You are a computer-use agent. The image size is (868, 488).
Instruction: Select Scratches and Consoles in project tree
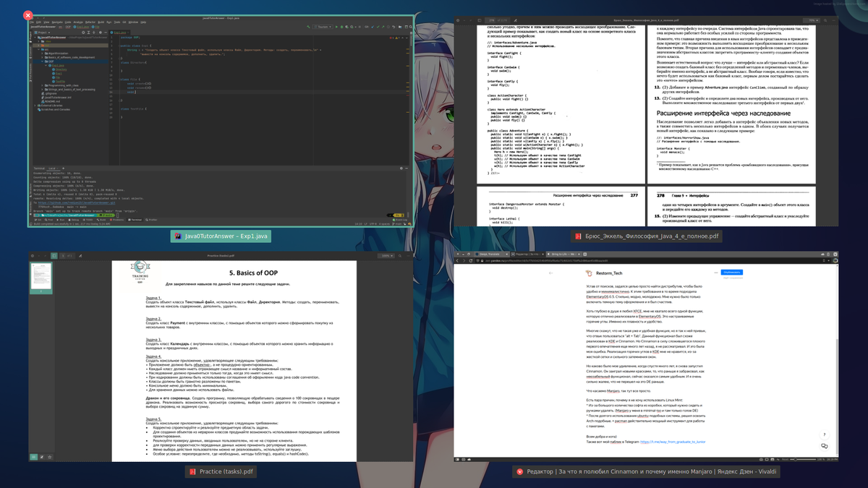[54, 109]
